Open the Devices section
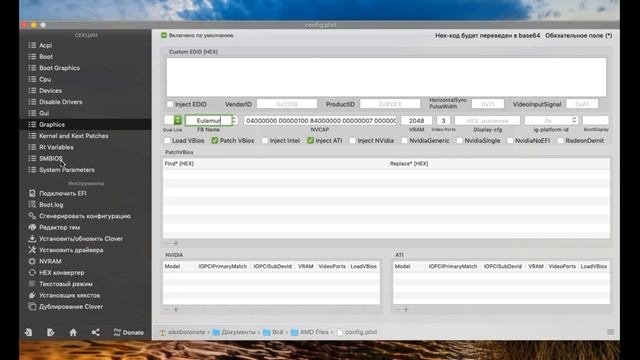Screen dimensions: 640x360 50,91
